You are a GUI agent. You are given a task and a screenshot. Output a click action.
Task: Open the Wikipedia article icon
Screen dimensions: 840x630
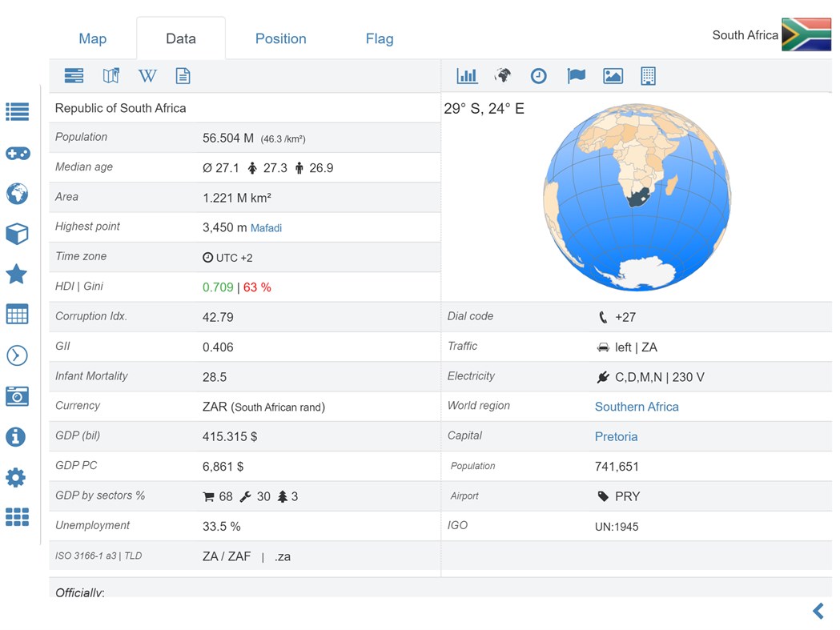point(147,76)
